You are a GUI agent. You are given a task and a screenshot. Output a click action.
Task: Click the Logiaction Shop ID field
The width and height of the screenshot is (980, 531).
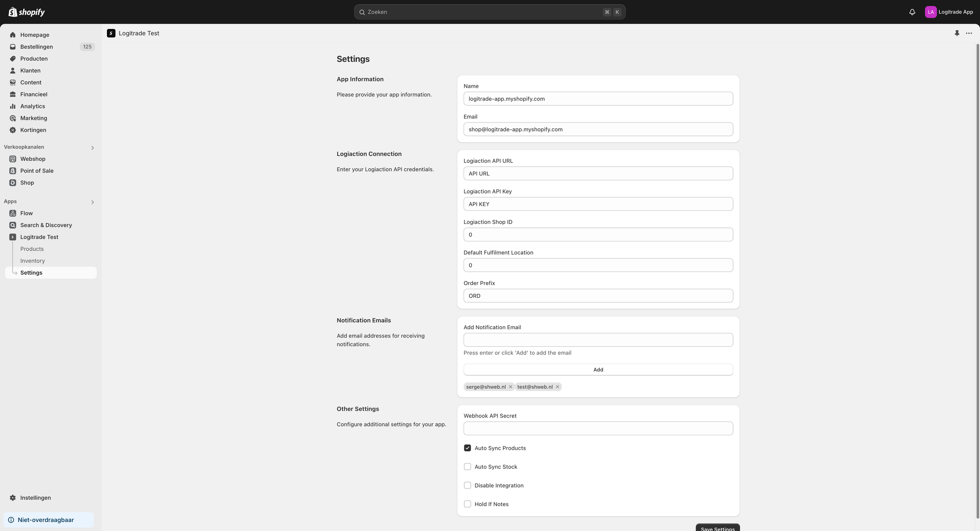[598, 235]
